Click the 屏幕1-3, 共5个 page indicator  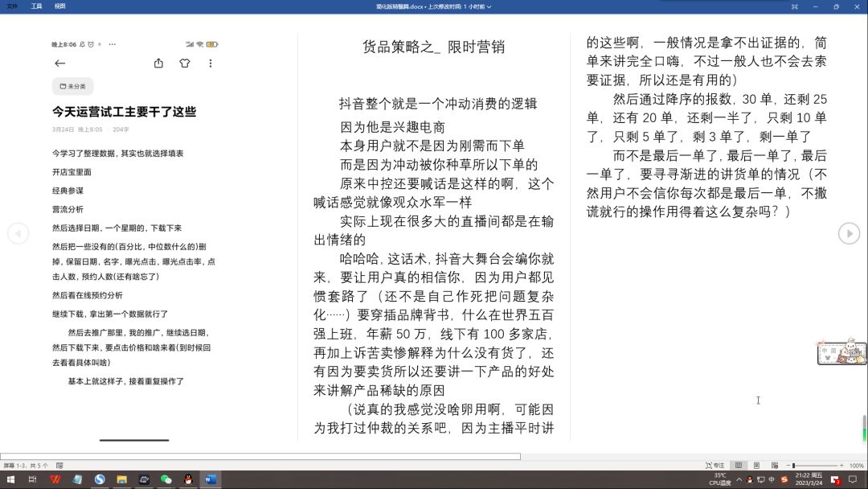point(26,466)
